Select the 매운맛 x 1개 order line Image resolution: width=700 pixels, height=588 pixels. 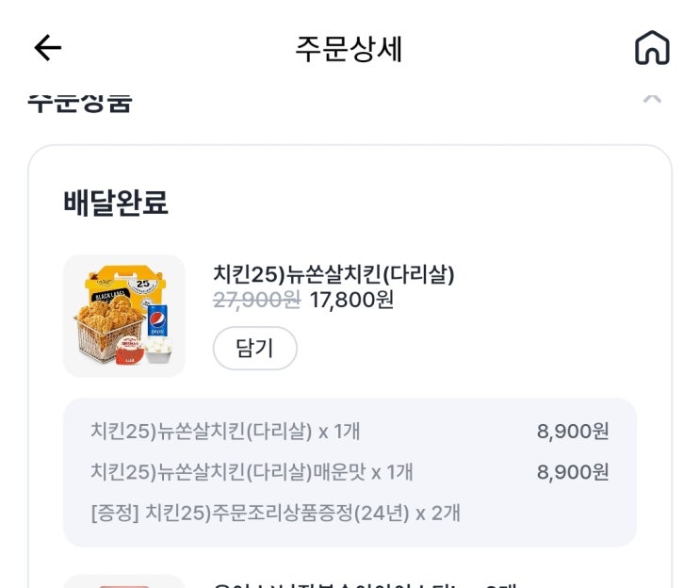tap(252, 472)
